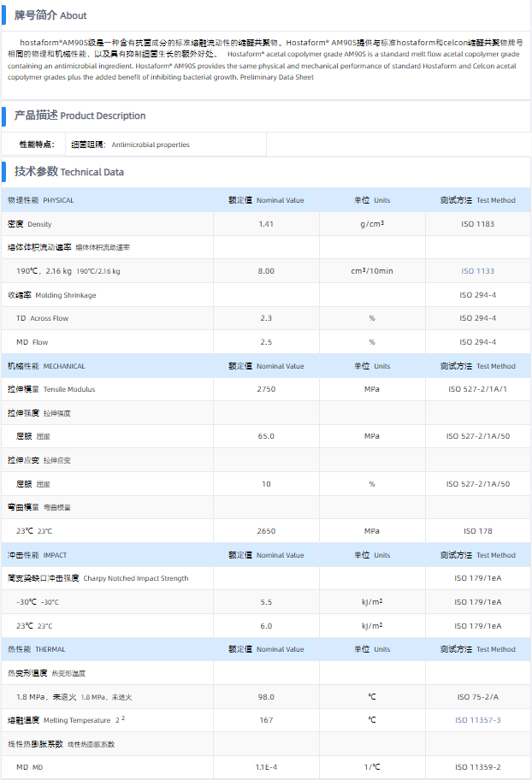Click the Tensile Modulus value 2750
This screenshot has width=532, height=780.
266,389
